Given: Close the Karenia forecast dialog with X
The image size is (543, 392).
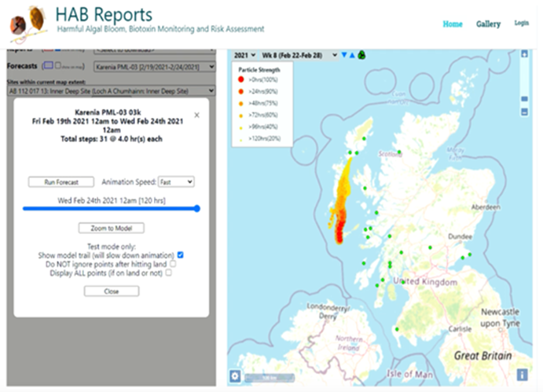Looking at the screenshot, I should coord(196,115).
